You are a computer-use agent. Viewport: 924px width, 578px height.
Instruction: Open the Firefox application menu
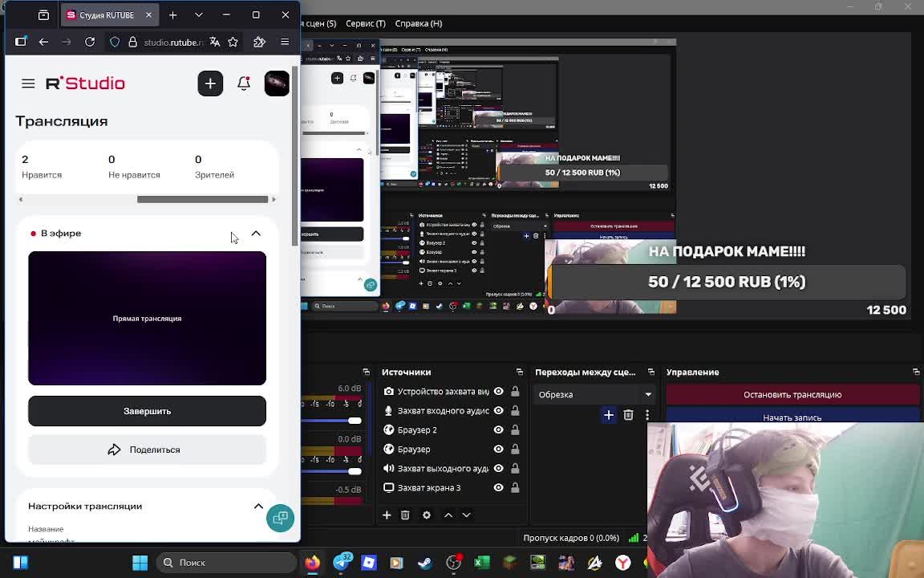pyautogui.click(x=285, y=42)
